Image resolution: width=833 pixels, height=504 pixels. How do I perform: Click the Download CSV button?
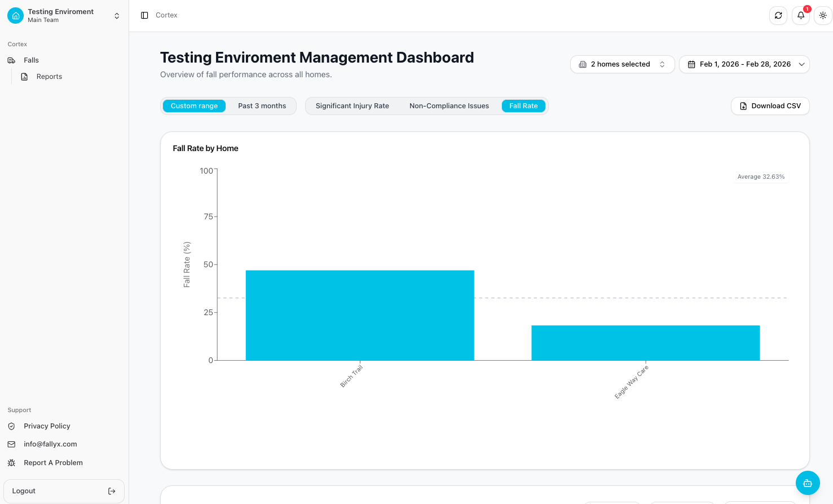[770, 106]
